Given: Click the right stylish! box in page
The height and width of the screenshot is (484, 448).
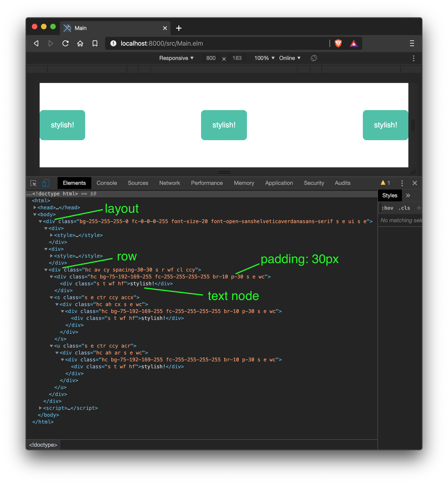Looking at the screenshot, I should click(385, 125).
